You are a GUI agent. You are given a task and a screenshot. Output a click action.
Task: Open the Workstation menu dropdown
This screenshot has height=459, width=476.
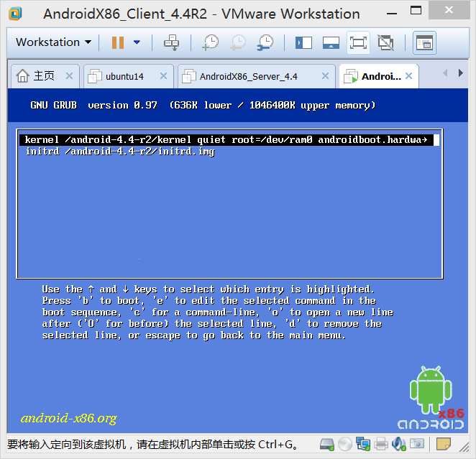[53, 42]
